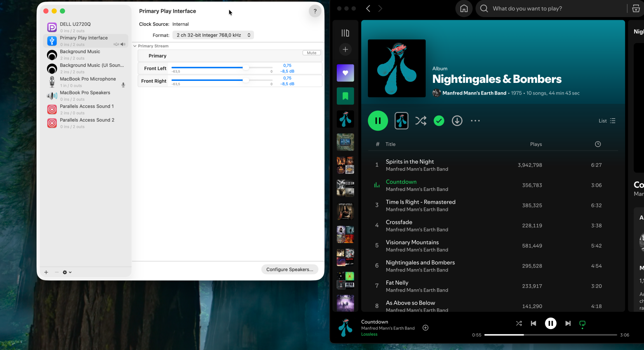Select MacBook Pro Speakers device
644x350 pixels.
[x=85, y=96]
